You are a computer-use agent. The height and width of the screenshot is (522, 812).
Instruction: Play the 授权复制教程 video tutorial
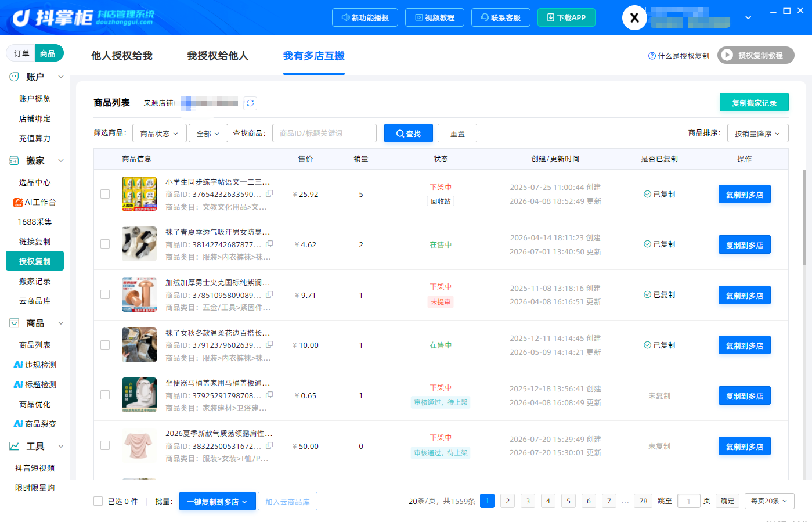756,55
